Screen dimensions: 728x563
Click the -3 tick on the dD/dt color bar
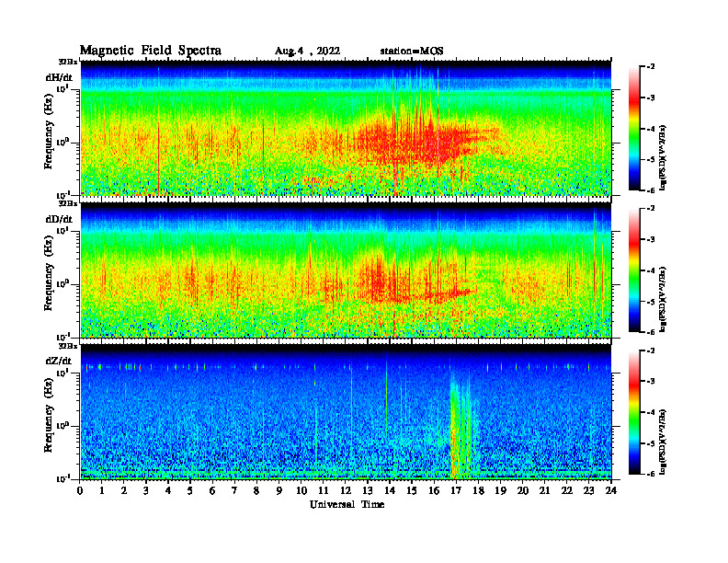tap(652, 240)
